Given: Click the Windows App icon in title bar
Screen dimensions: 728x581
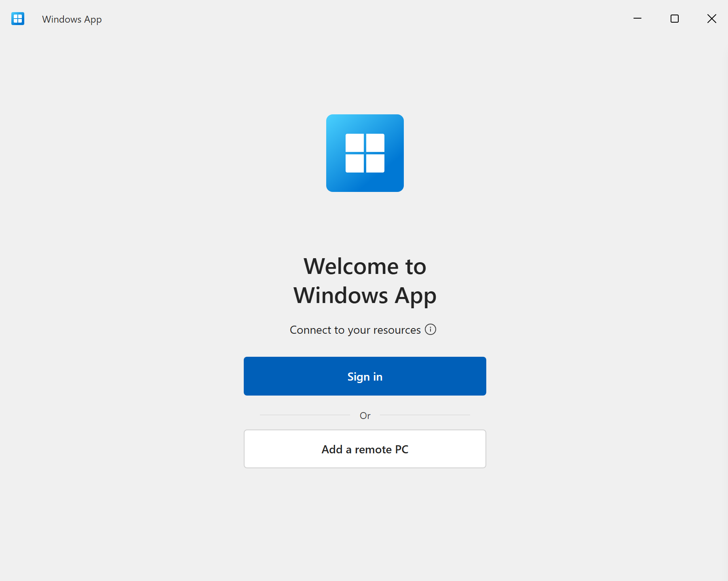Looking at the screenshot, I should click(18, 19).
